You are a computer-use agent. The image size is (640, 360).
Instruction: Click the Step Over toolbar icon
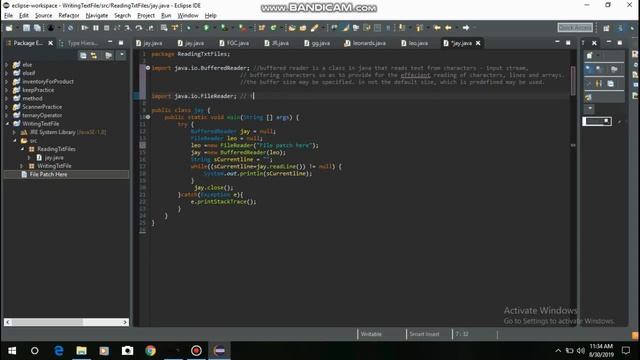tap(139, 28)
